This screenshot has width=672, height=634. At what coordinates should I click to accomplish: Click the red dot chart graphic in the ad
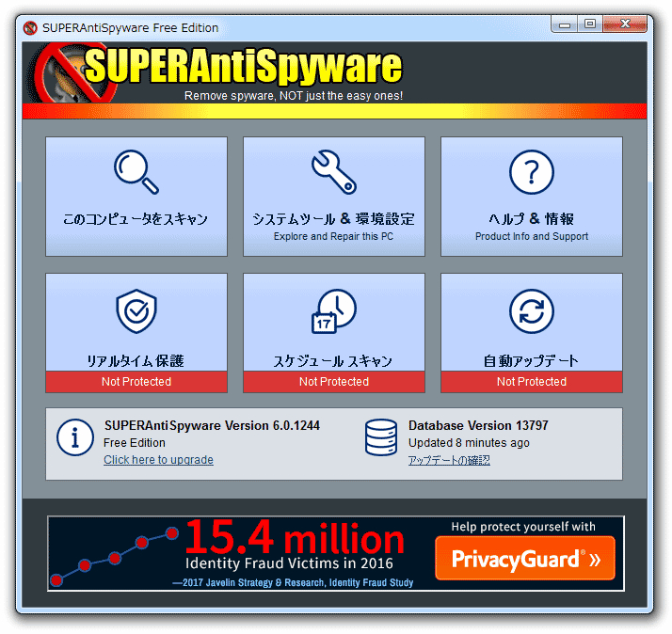tap(114, 557)
